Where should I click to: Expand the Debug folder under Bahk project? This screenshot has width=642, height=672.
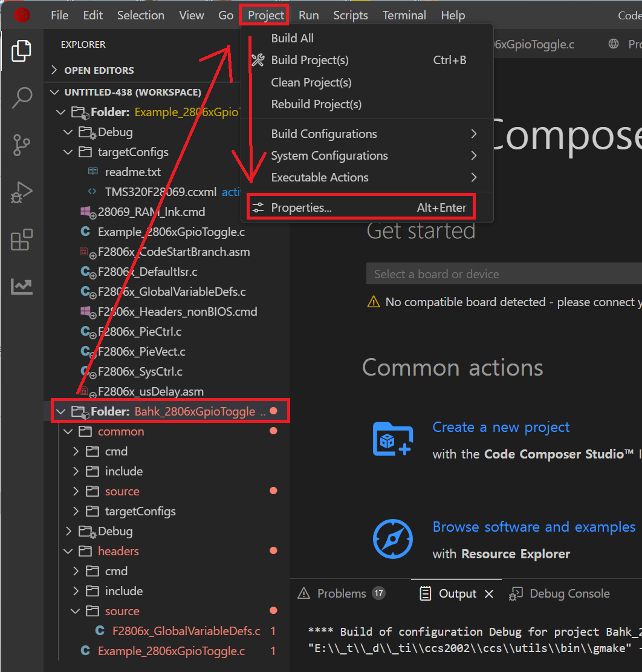pos(68,532)
